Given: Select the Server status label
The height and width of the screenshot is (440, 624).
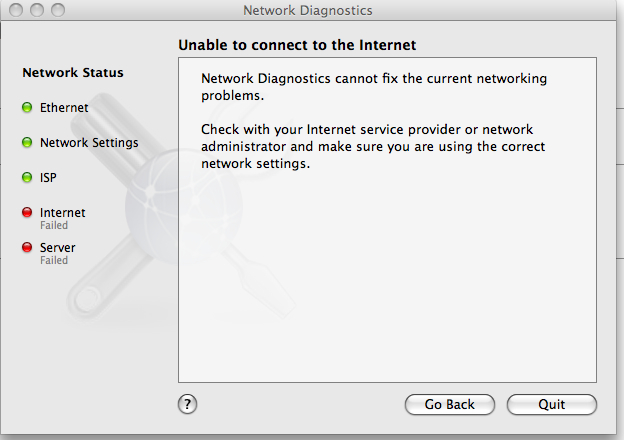Looking at the screenshot, I should point(57,247).
